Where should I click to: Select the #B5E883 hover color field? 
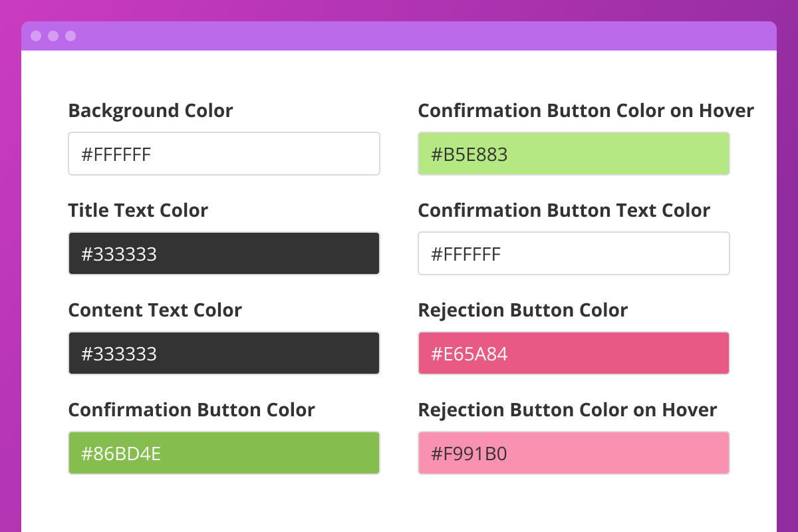574,154
